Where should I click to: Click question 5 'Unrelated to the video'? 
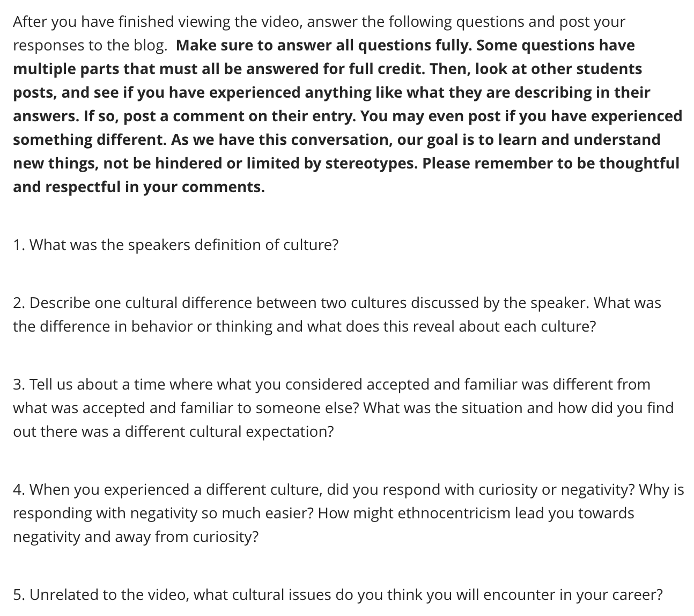click(338, 595)
